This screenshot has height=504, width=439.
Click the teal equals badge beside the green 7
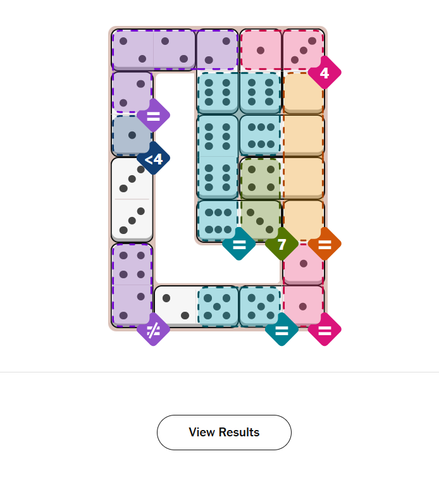[238, 244]
